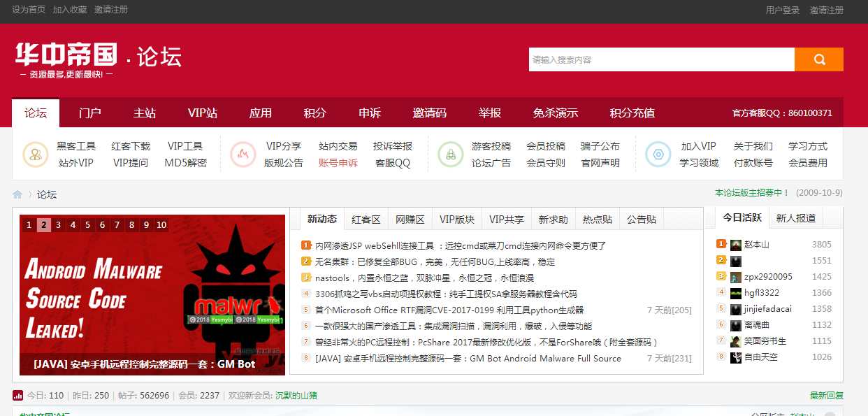Click the Android Malware banner image

click(x=152, y=294)
